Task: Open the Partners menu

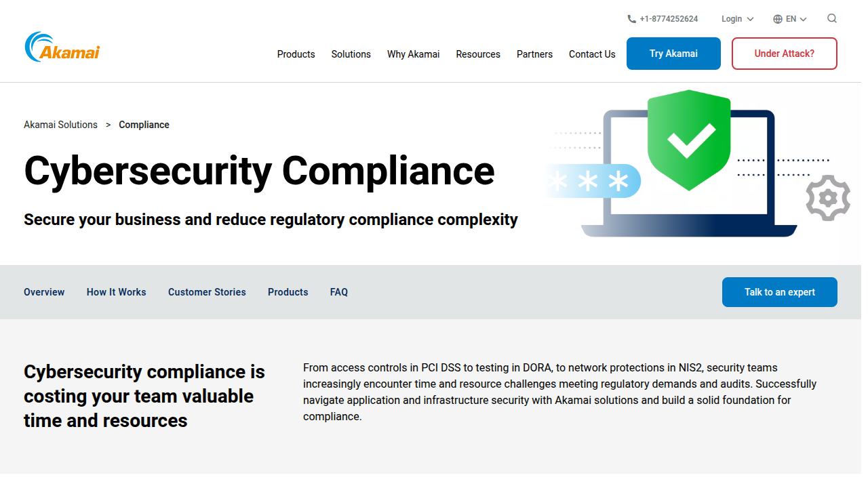Action: pyautogui.click(x=534, y=54)
